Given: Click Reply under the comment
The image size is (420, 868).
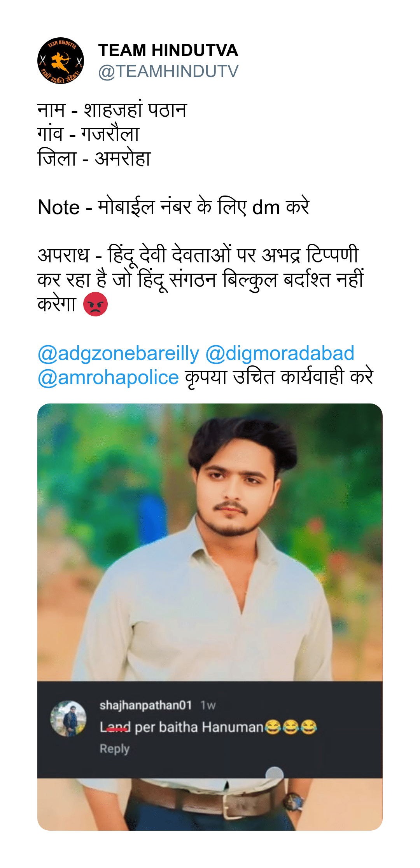Looking at the screenshot, I should tap(114, 749).
